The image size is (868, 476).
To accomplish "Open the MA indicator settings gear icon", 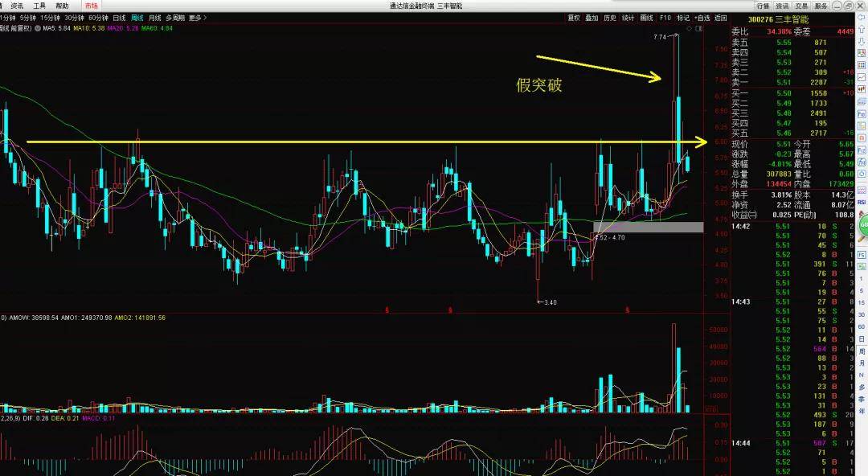I will tap(37, 27).
